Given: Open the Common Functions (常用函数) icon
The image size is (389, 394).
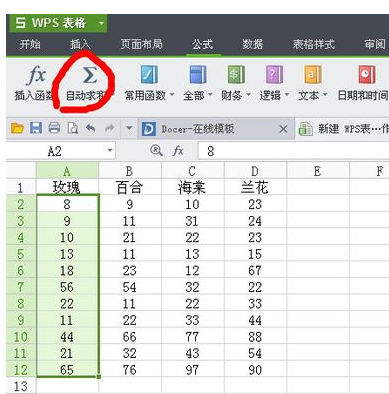Looking at the screenshot, I should click(149, 74).
